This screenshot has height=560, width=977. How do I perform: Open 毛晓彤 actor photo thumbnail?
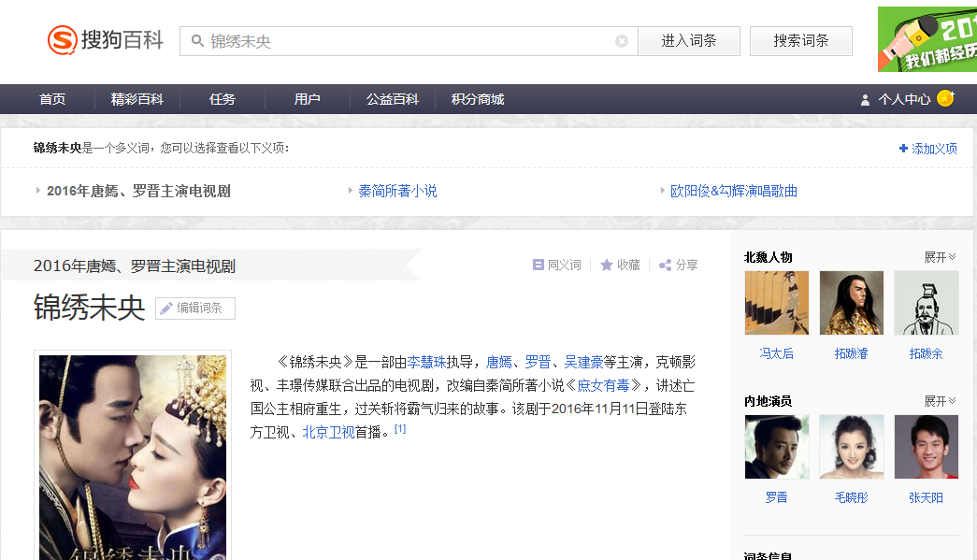pos(852,447)
